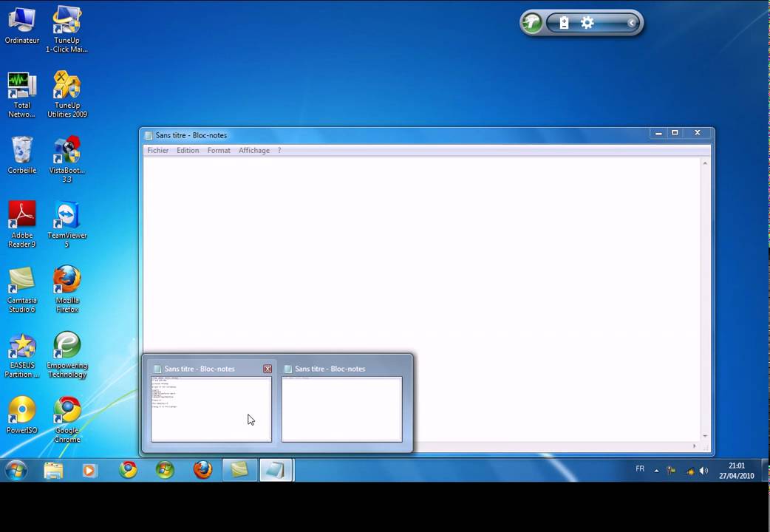This screenshot has width=770, height=532.
Task: Click the green power gadget round button
Action: 532,23
